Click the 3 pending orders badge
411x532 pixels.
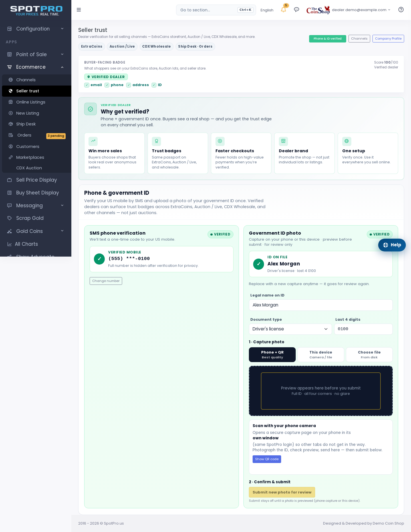pos(56,136)
